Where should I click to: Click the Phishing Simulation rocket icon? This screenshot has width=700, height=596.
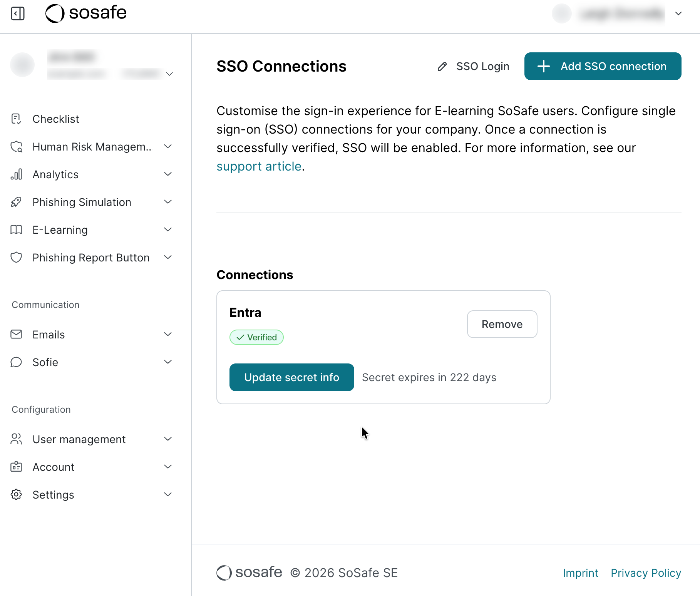click(x=16, y=202)
